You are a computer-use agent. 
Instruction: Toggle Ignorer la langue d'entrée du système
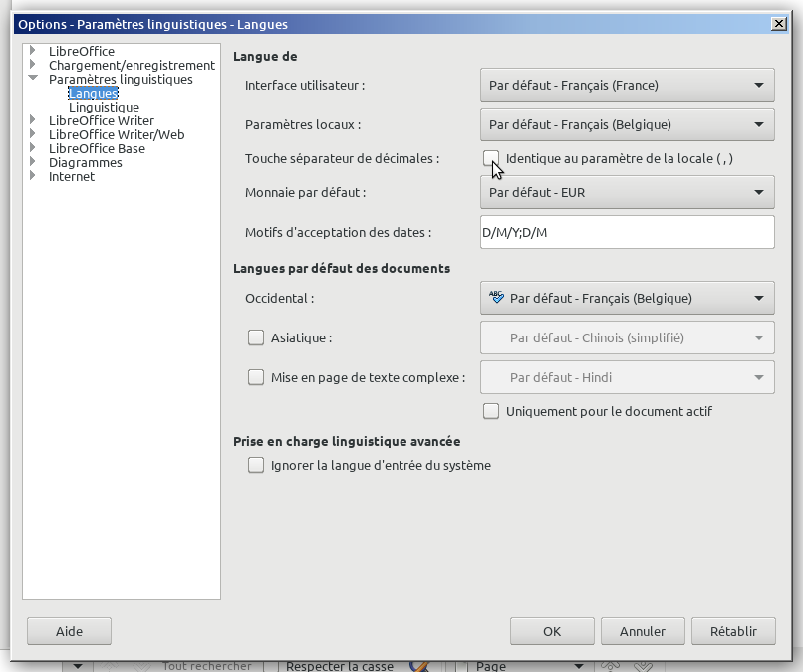(256, 465)
